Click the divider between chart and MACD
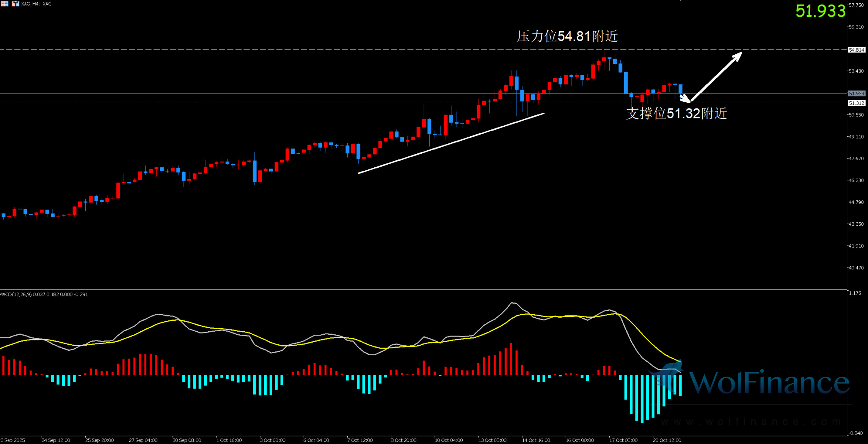 click(x=417, y=290)
